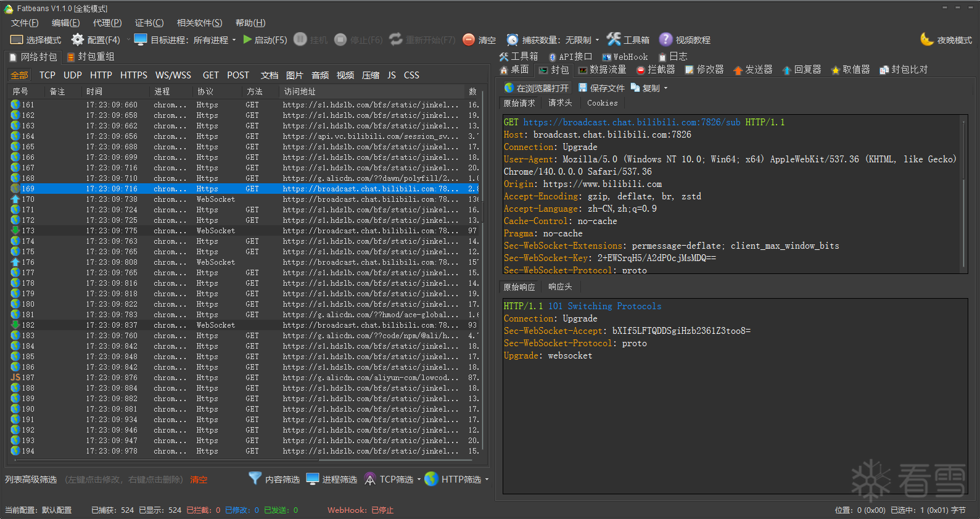Open the 拦截器 interceptor panel
The height and width of the screenshot is (519, 980).
655,70
